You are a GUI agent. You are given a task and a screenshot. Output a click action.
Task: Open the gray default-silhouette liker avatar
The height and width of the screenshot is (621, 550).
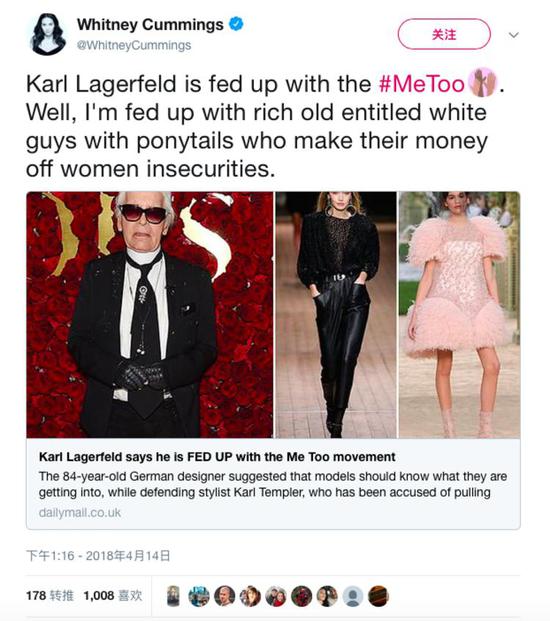coord(353,596)
